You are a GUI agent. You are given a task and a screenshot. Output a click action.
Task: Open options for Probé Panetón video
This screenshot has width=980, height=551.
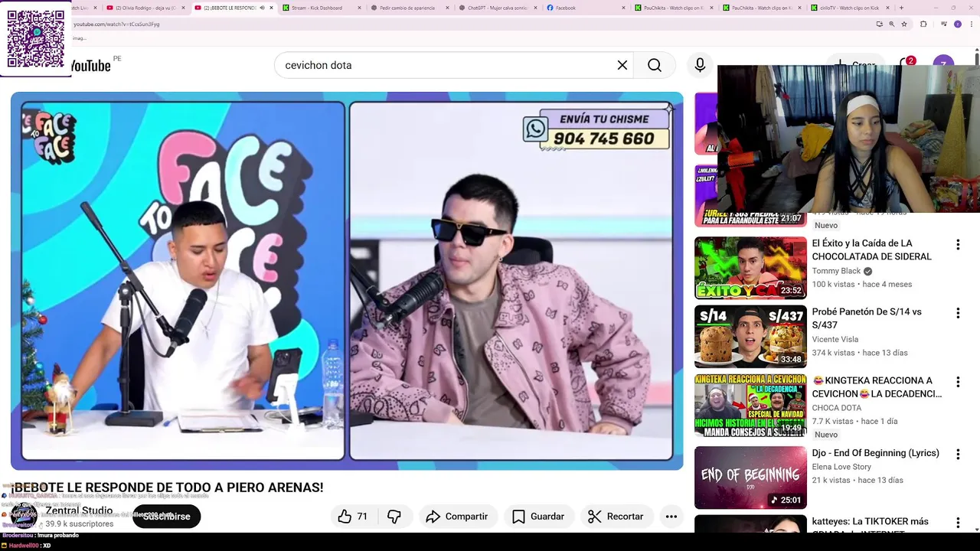(x=958, y=313)
